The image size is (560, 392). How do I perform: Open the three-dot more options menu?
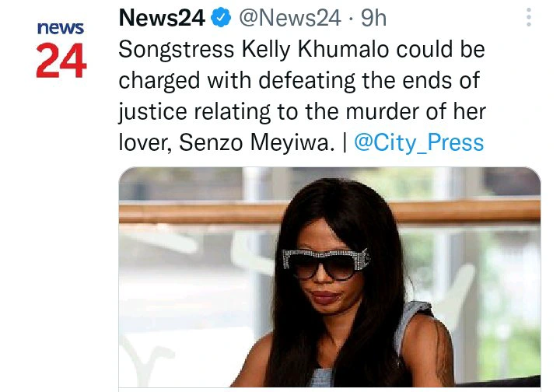(x=529, y=17)
